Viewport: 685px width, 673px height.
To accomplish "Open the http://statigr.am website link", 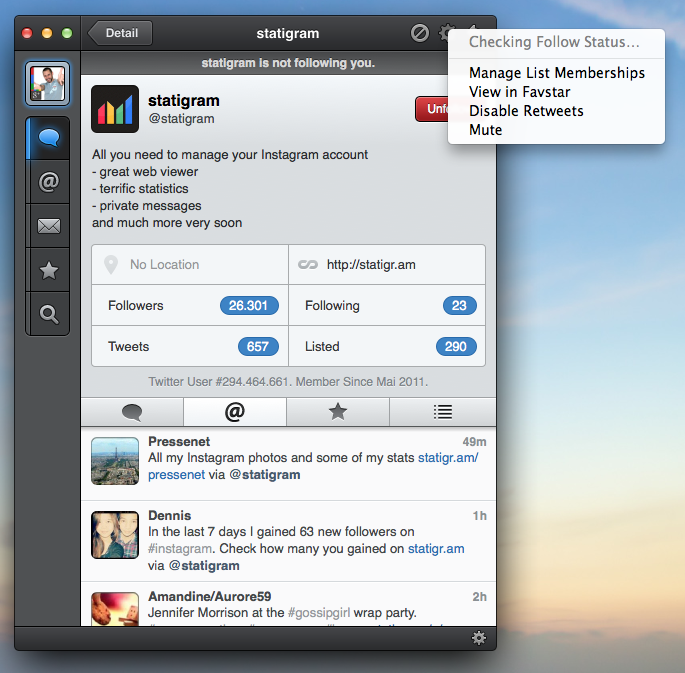I will click(x=371, y=265).
